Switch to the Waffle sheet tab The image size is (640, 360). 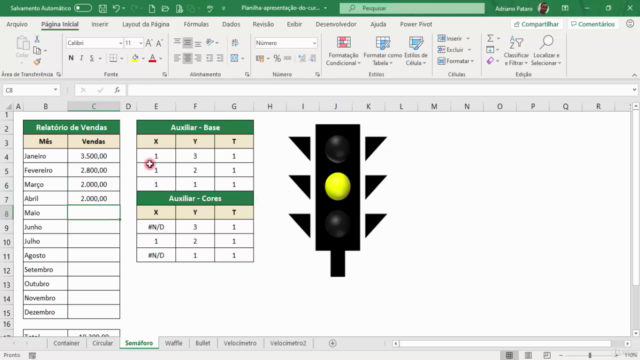click(x=173, y=343)
